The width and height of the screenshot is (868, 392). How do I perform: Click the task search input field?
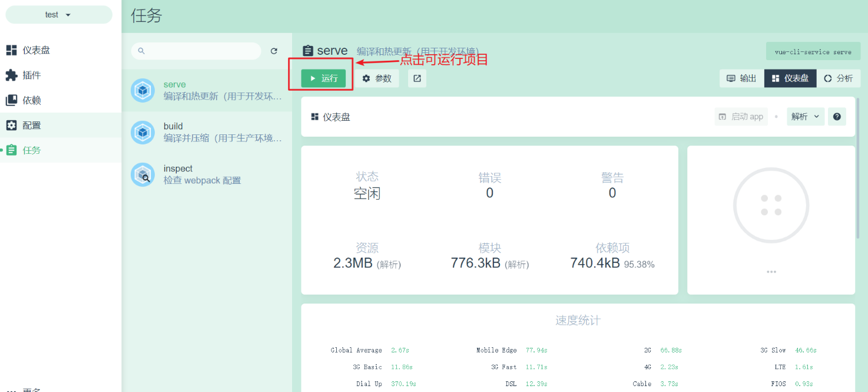pyautogui.click(x=196, y=51)
